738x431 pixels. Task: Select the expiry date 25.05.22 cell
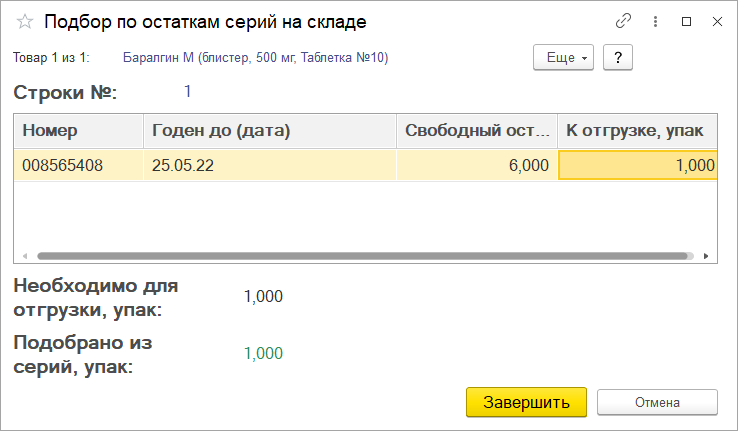(270, 165)
